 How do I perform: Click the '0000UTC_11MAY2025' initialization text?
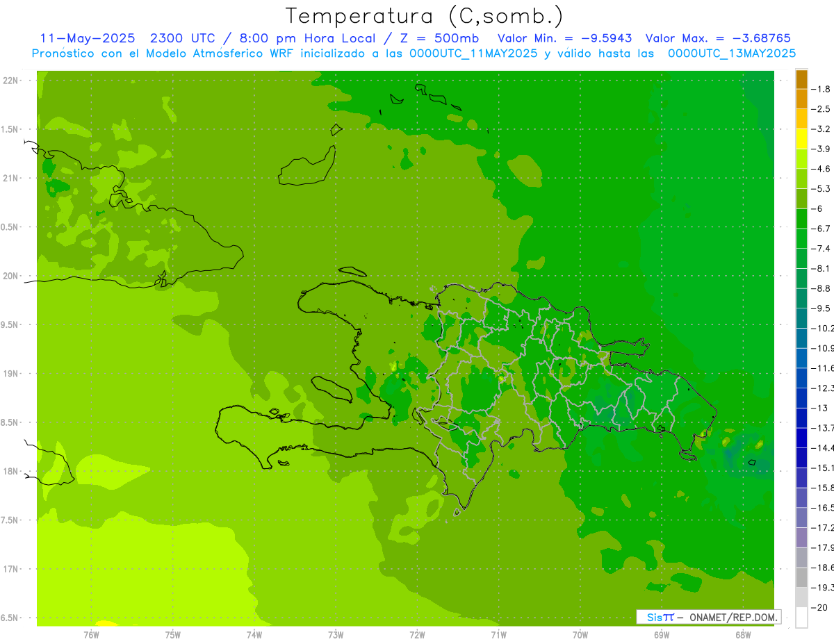tap(473, 53)
